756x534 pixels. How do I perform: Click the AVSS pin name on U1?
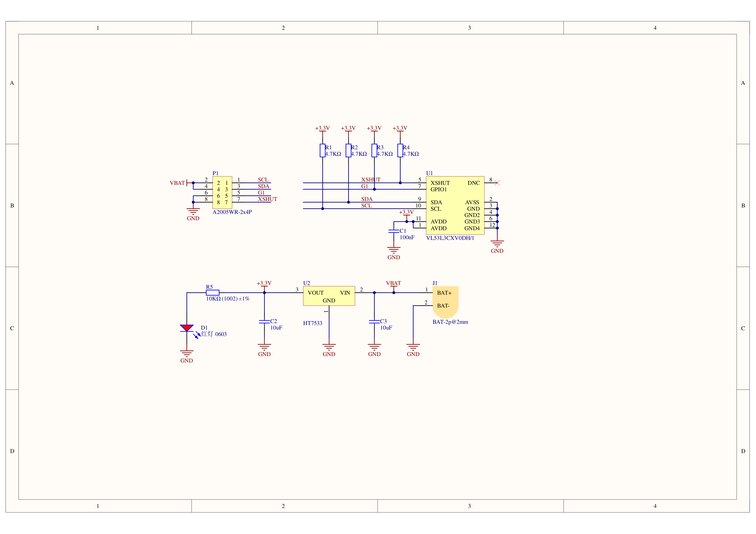click(472, 203)
